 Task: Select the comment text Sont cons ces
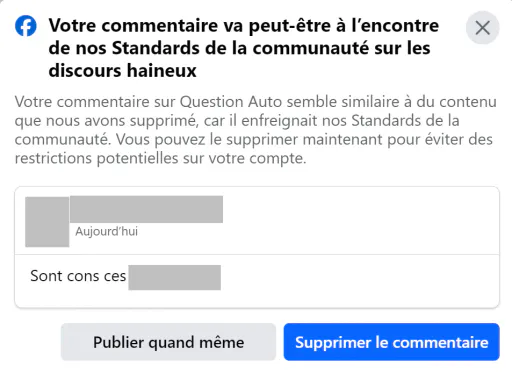pyautogui.click(x=78, y=276)
